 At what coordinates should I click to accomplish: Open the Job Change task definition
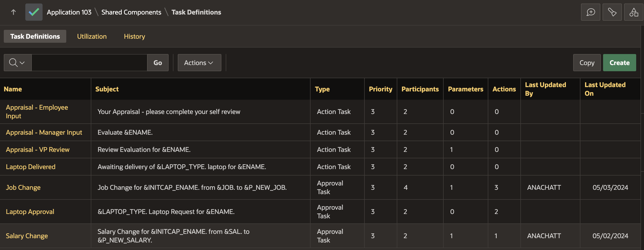[23, 187]
